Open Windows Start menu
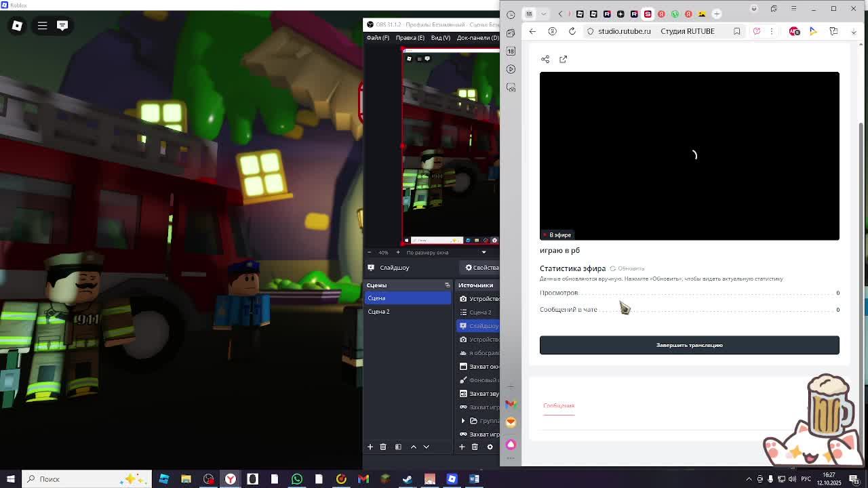This screenshot has width=868, height=488. pyautogui.click(x=11, y=479)
